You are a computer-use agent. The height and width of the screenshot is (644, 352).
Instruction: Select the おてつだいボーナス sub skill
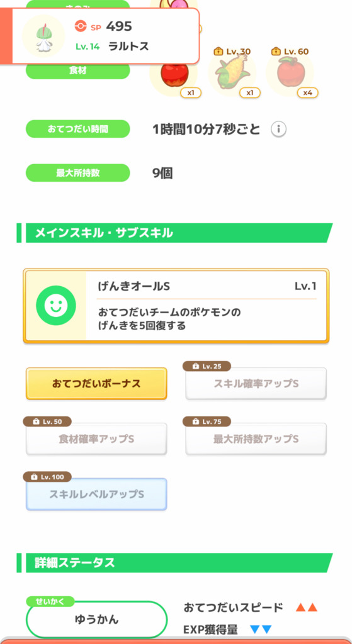(x=96, y=384)
